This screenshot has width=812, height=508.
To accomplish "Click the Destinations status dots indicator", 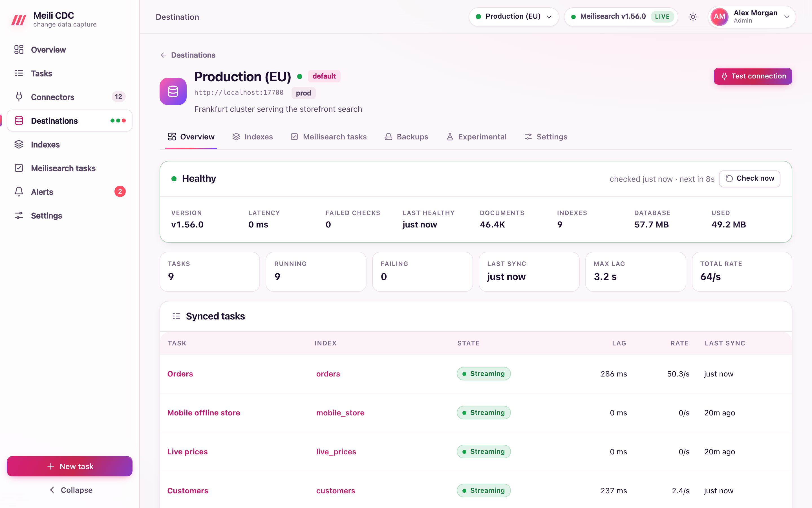I will click(x=118, y=121).
